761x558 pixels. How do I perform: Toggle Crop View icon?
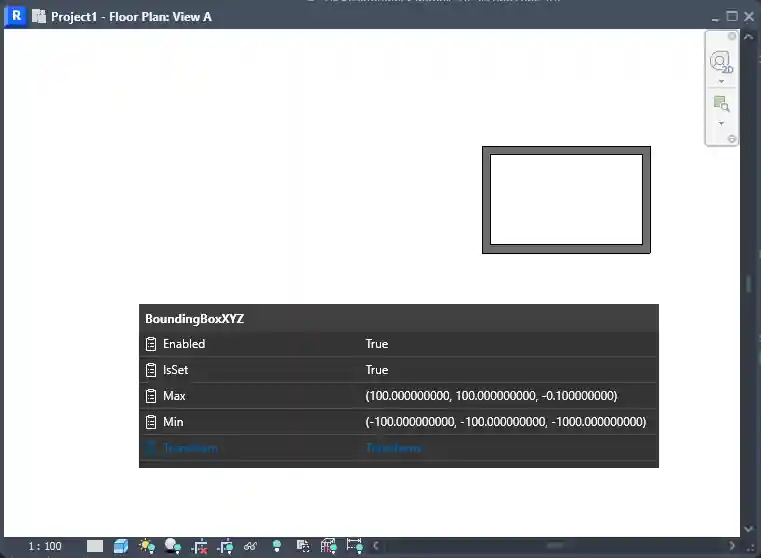[199, 546]
